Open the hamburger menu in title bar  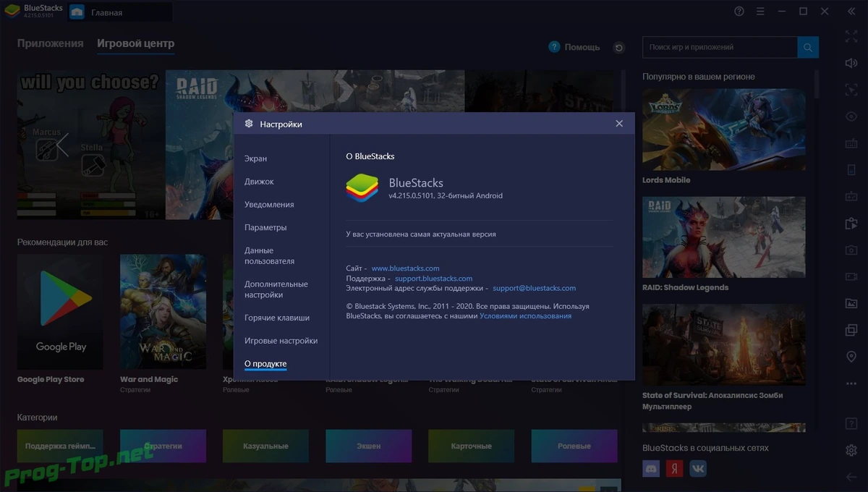pos(759,12)
